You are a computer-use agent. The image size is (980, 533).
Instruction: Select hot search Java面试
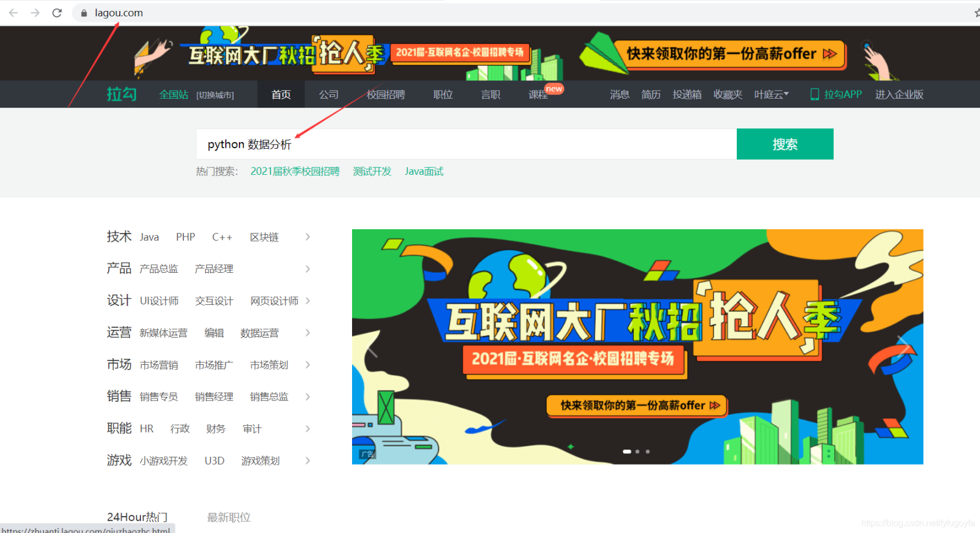pos(424,171)
